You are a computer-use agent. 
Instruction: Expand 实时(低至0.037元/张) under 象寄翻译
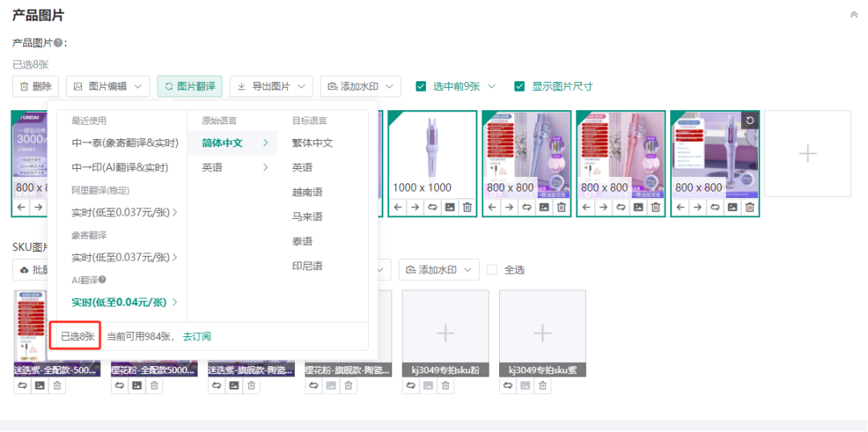click(x=125, y=257)
